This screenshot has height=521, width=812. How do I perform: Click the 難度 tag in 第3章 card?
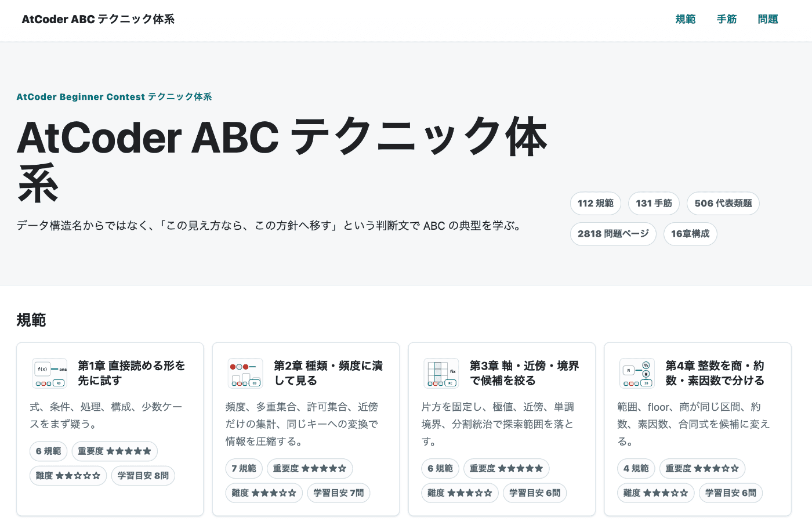[x=460, y=493]
